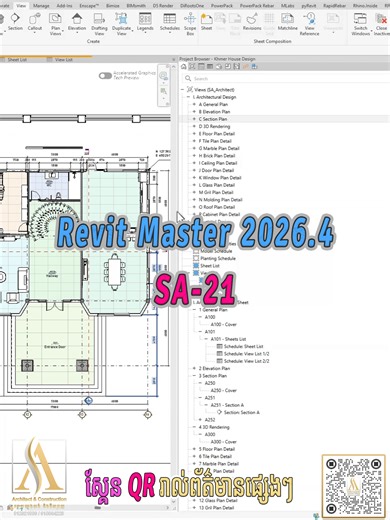Create a Drafting View
390x520 pixels.
click(x=99, y=24)
